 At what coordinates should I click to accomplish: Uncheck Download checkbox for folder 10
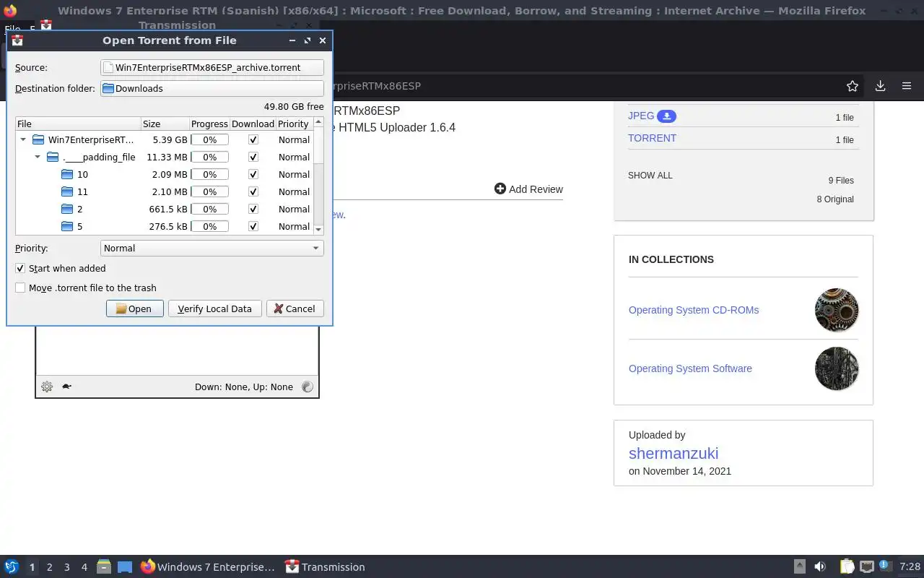click(x=253, y=174)
